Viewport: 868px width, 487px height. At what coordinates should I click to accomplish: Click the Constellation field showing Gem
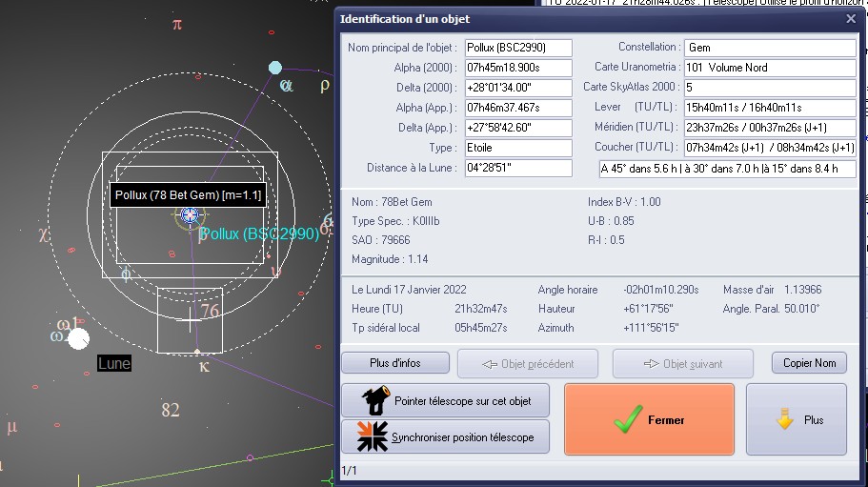click(x=771, y=48)
